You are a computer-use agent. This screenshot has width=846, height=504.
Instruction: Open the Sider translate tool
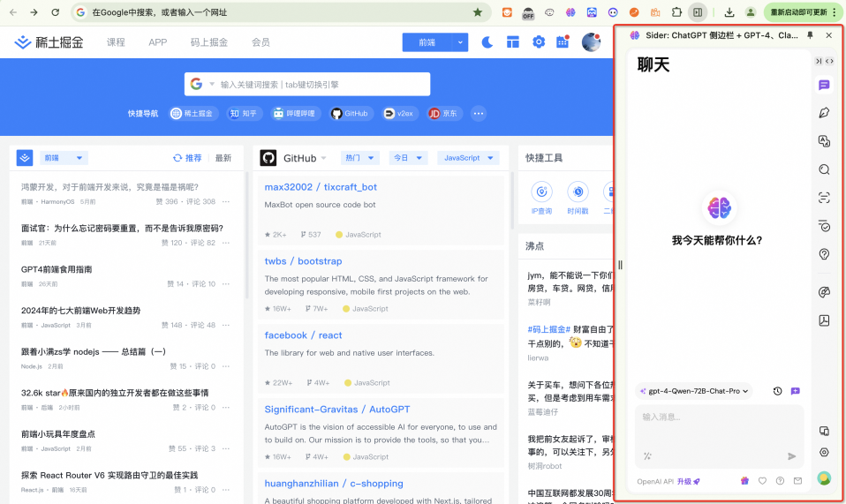(824, 141)
